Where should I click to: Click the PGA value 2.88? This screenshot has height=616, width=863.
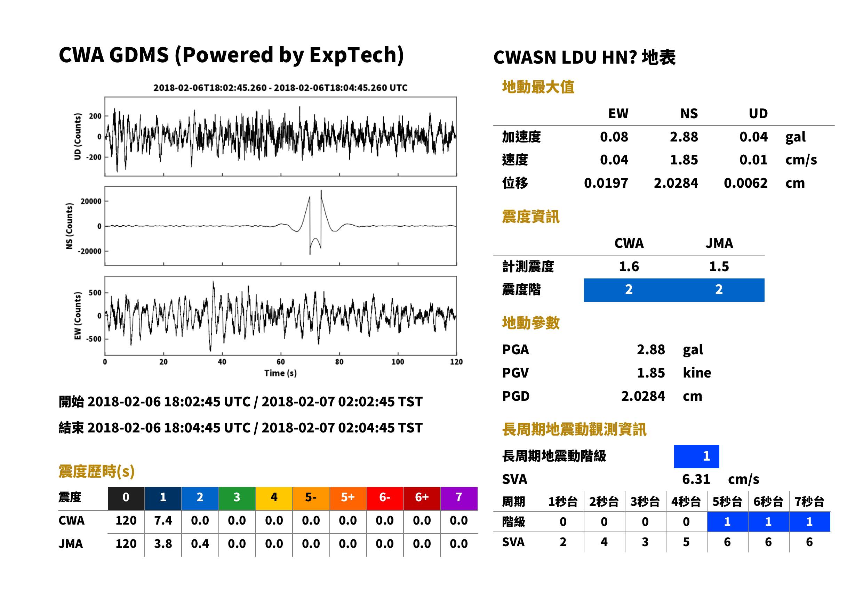tap(650, 349)
